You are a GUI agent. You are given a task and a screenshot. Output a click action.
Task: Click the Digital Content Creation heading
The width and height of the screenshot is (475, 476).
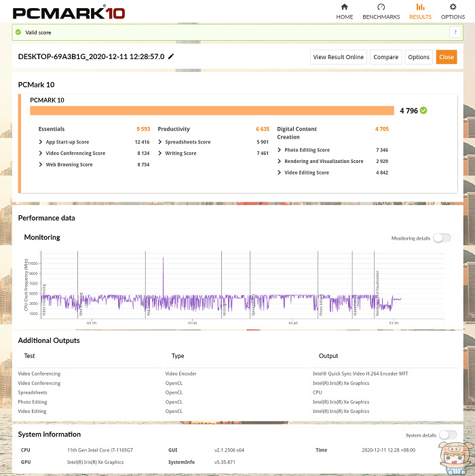tap(297, 132)
